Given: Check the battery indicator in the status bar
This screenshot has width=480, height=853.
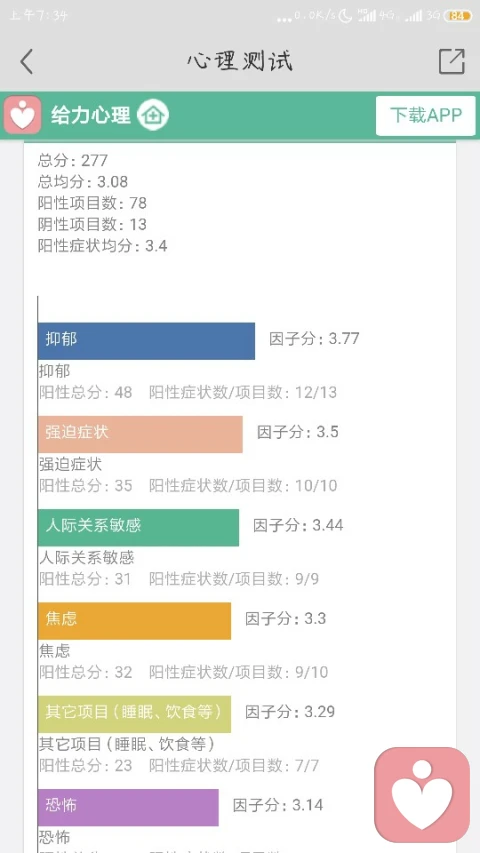Looking at the screenshot, I should 458,16.
